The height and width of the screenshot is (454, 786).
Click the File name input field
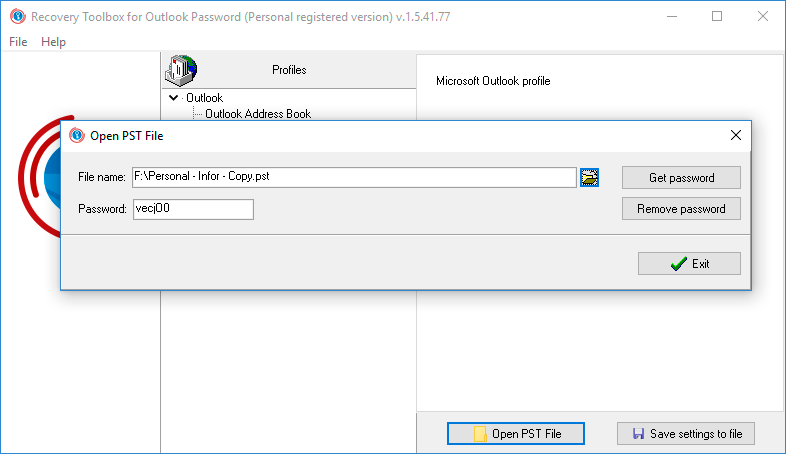pos(354,177)
